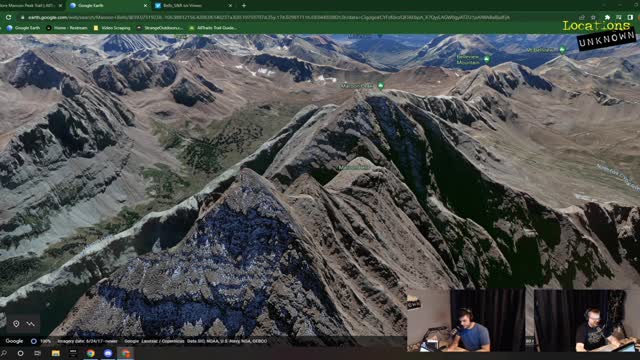Image resolution: width=640 pixels, height=360 pixels.
Task: Click the Belleview Mountain marker pin
Action: (x=487, y=59)
